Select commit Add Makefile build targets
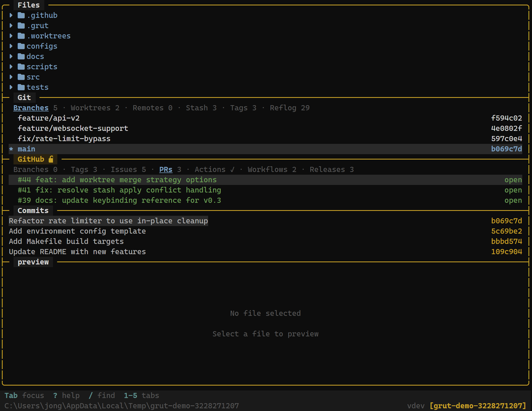Image resolution: width=532 pixels, height=411 pixels. 265,241
